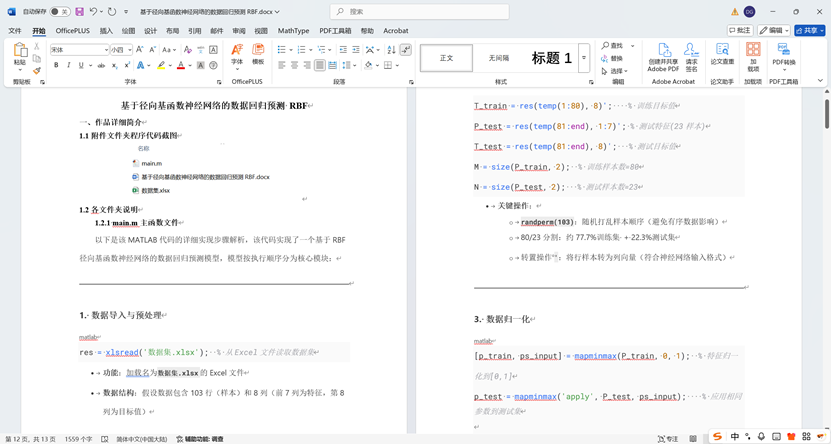
Task: Toggle Focus mode in status bar
Action: pos(668,439)
